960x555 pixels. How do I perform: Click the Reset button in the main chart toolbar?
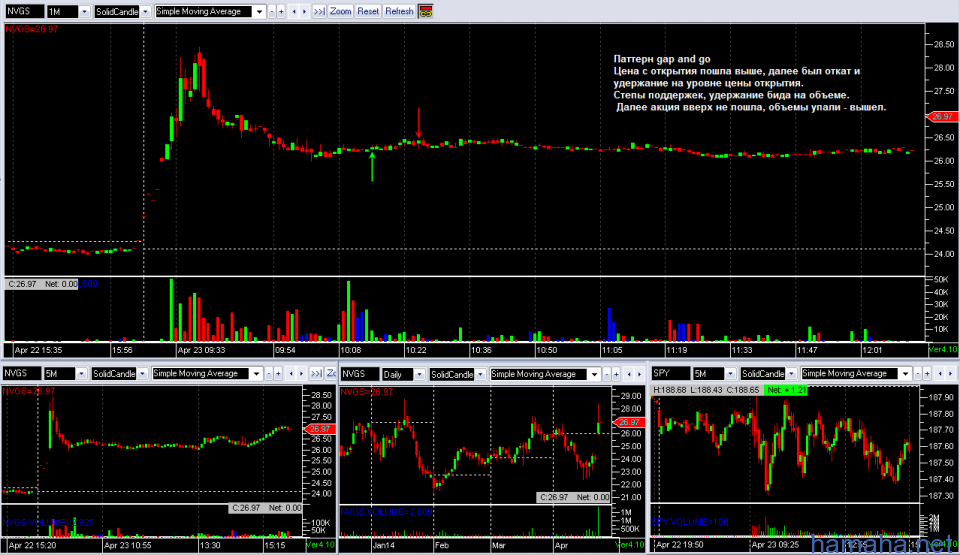click(x=368, y=12)
